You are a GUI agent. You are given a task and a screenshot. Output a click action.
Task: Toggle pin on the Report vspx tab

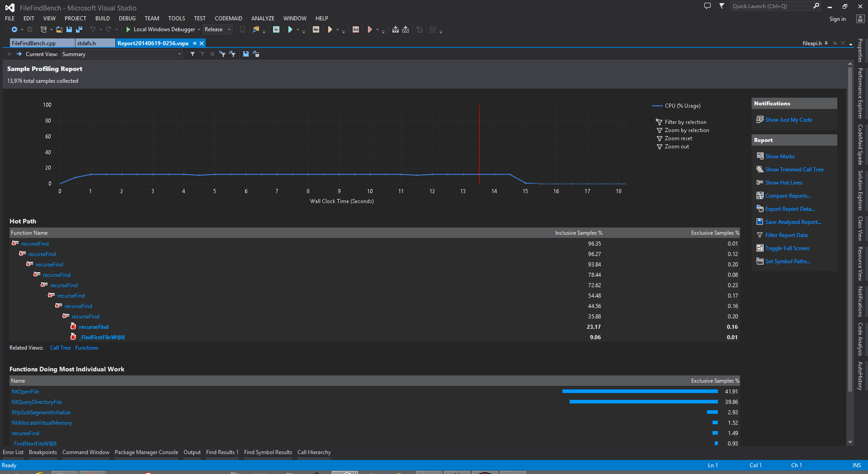195,43
